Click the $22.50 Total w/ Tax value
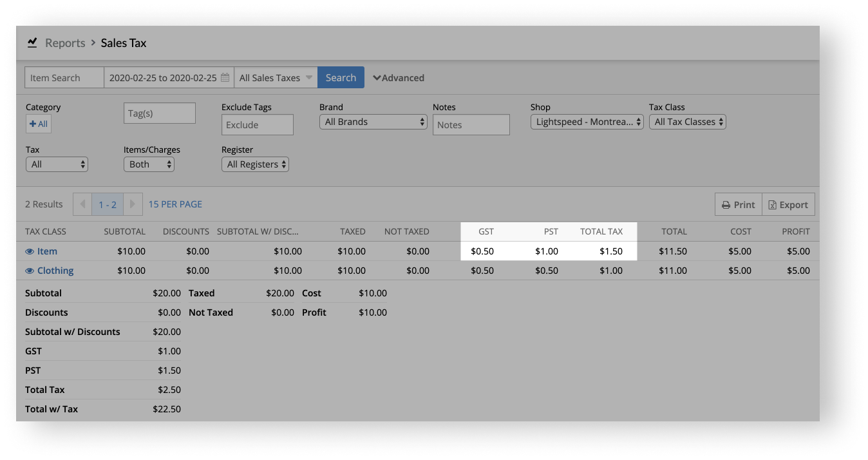Screen dimensions: 868x460 167,408
